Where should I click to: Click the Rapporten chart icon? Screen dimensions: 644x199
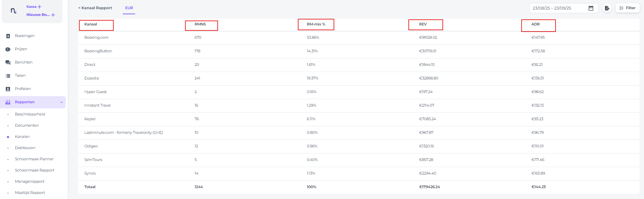[8, 102]
